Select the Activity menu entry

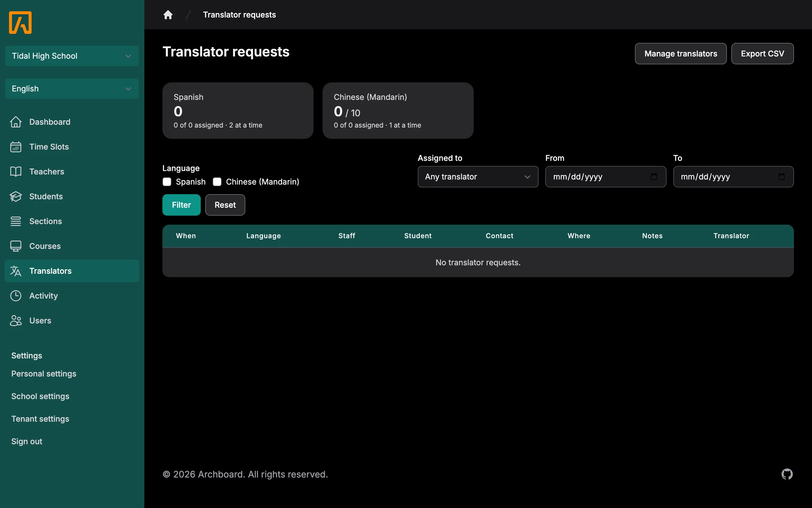[72, 296]
